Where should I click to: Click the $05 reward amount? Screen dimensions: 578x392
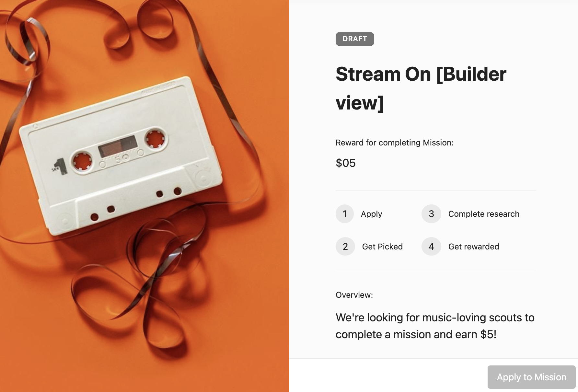(x=346, y=163)
